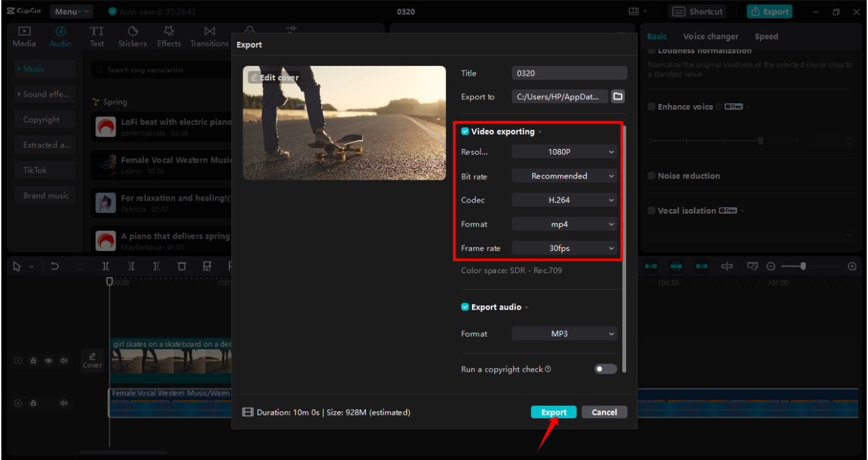Click the delete right split icon
Image resolution: width=868 pixels, height=460 pixels.
tap(156, 266)
